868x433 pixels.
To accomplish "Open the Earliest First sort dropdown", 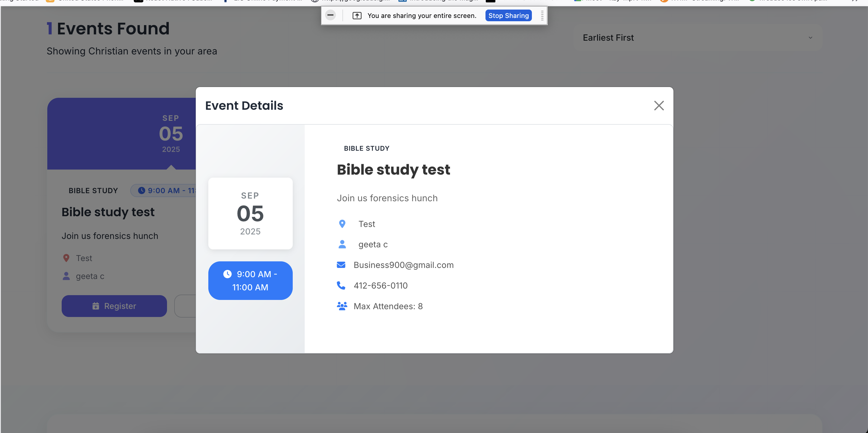I will tap(698, 38).
